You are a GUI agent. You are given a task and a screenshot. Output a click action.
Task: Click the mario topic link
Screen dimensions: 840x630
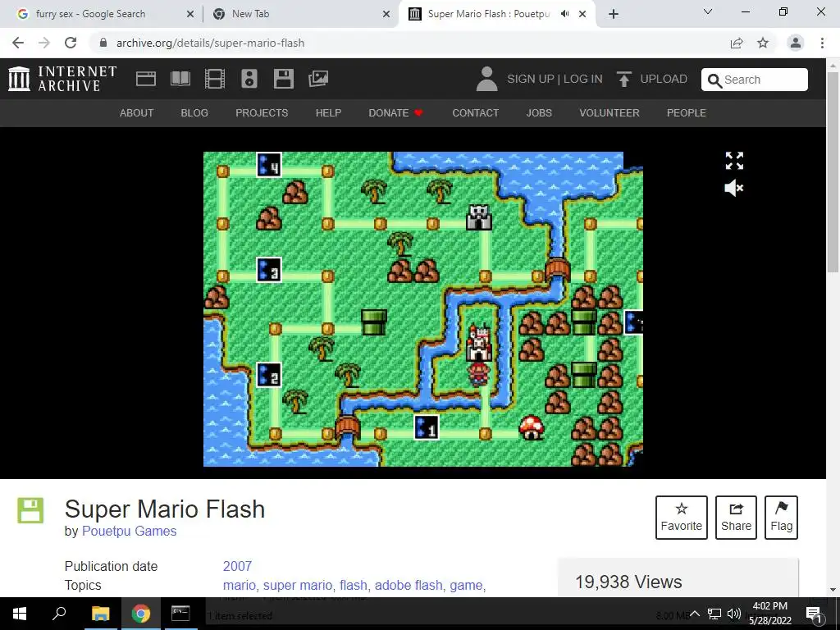(239, 585)
